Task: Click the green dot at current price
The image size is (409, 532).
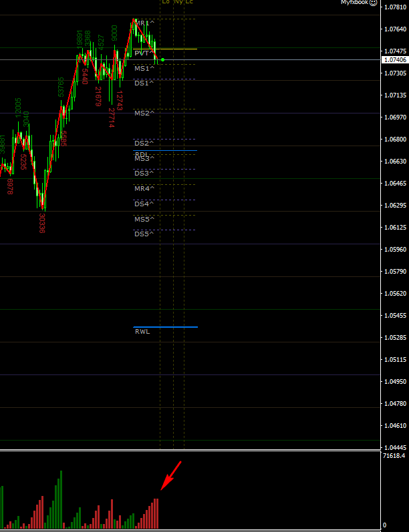Action: 162,59
